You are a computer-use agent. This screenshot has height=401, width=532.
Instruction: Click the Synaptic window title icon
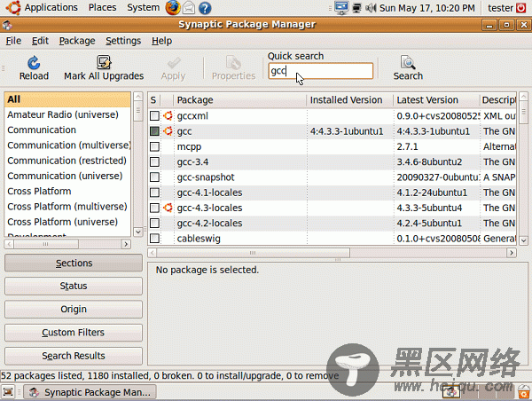[x=7, y=25]
